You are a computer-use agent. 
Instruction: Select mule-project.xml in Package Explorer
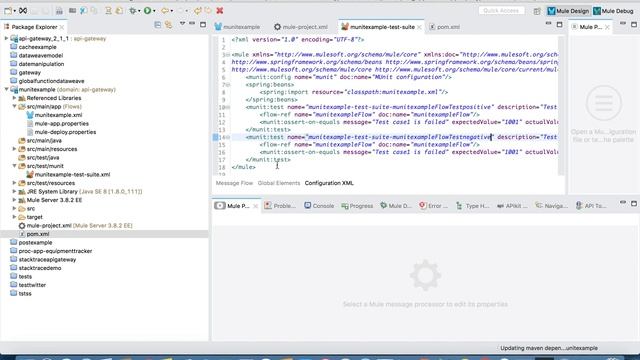[x=49, y=226]
